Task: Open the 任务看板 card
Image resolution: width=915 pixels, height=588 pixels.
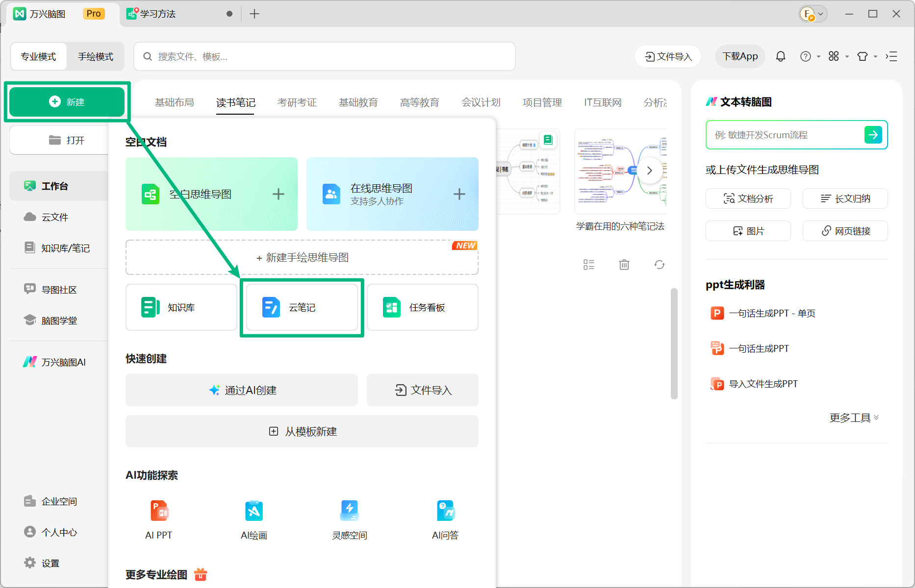Action: click(423, 307)
